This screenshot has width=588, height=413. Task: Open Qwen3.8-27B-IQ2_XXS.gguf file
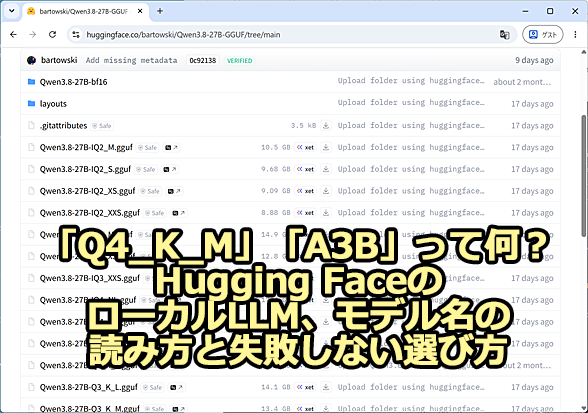tap(90, 213)
